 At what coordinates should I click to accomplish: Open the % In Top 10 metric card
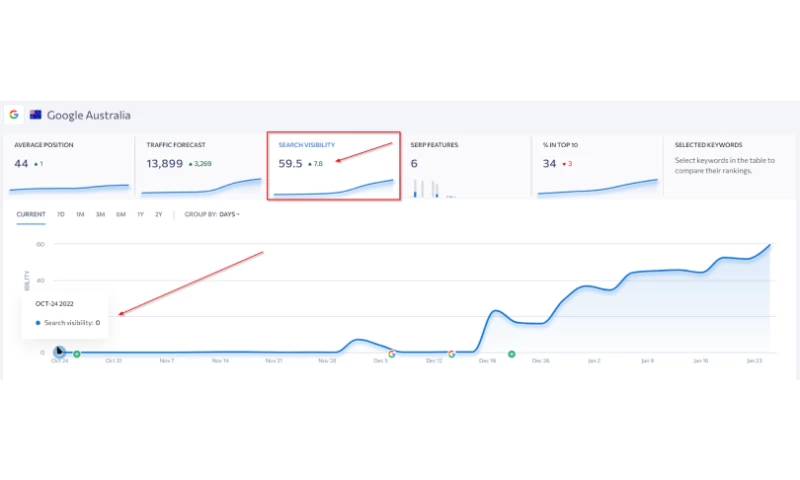point(597,166)
